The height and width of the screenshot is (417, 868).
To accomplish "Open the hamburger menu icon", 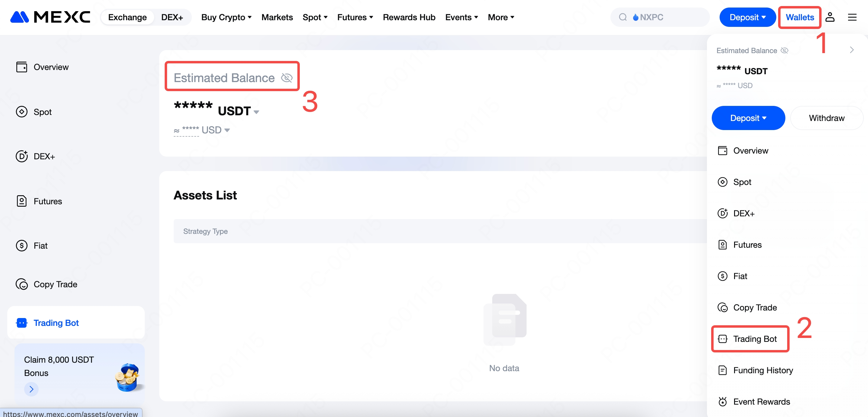I will click(x=852, y=17).
